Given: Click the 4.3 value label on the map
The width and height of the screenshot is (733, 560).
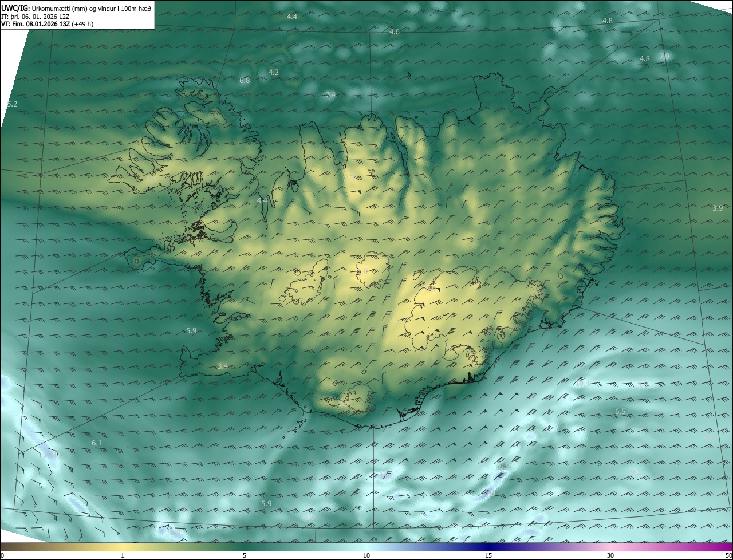Looking at the screenshot, I should tap(273, 72).
